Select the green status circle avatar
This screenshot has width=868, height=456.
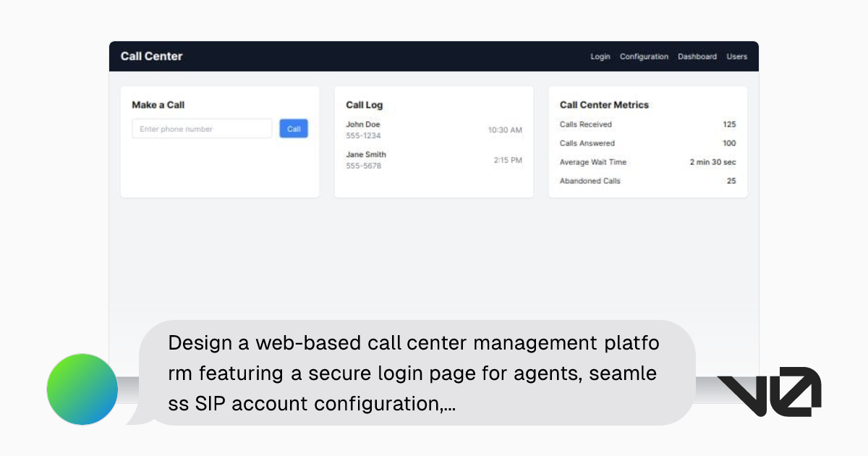82,389
